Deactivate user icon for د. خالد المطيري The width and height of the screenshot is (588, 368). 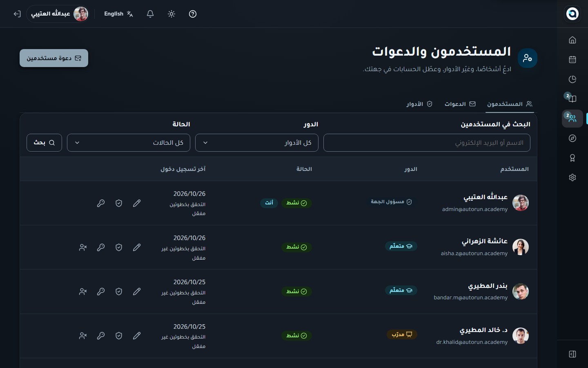(83, 336)
